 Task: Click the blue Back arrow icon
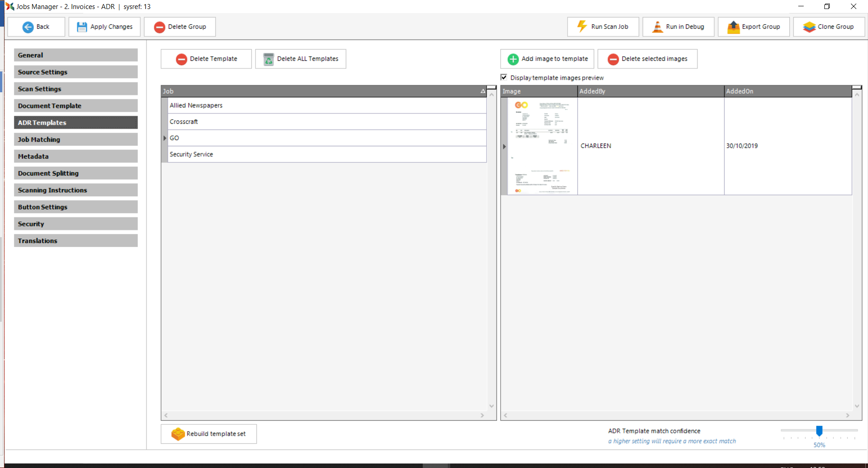pos(28,27)
